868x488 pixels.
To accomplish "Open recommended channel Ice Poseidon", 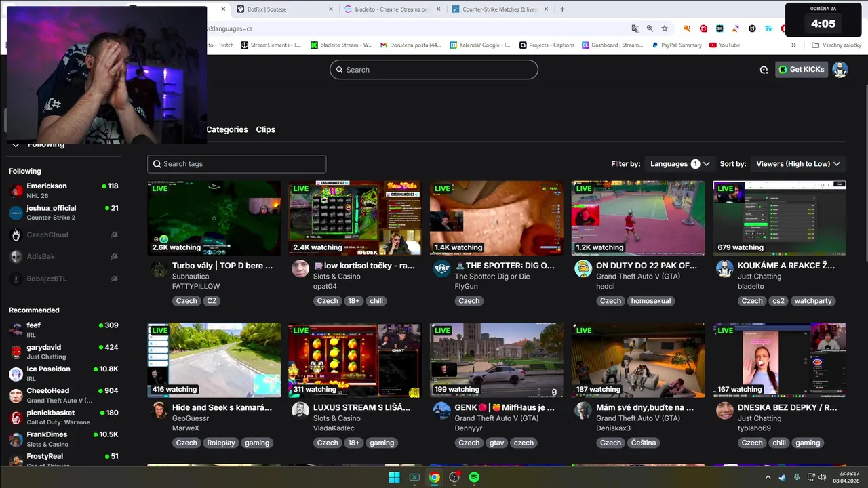I will [64, 373].
